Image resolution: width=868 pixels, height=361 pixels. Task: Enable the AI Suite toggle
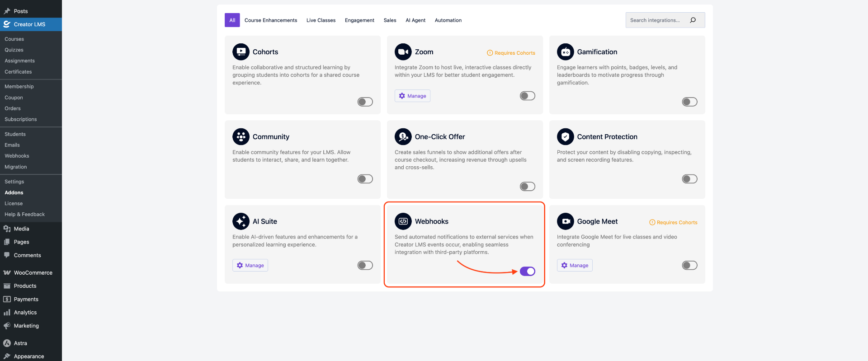pos(365,265)
